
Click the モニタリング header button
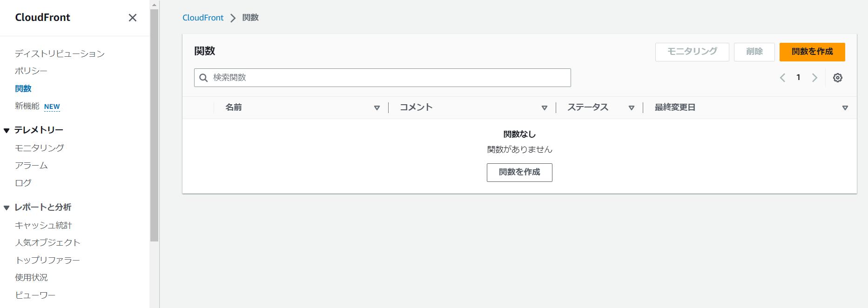[692, 52]
